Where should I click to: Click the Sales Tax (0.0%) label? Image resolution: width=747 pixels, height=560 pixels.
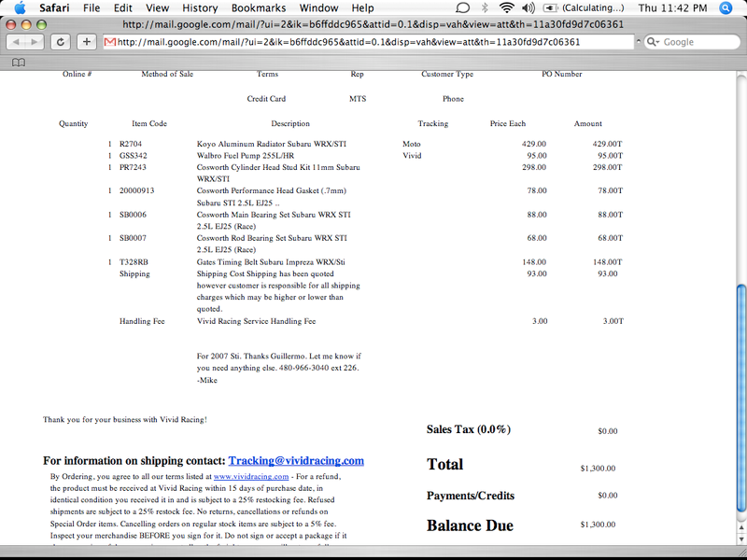(469, 429)
